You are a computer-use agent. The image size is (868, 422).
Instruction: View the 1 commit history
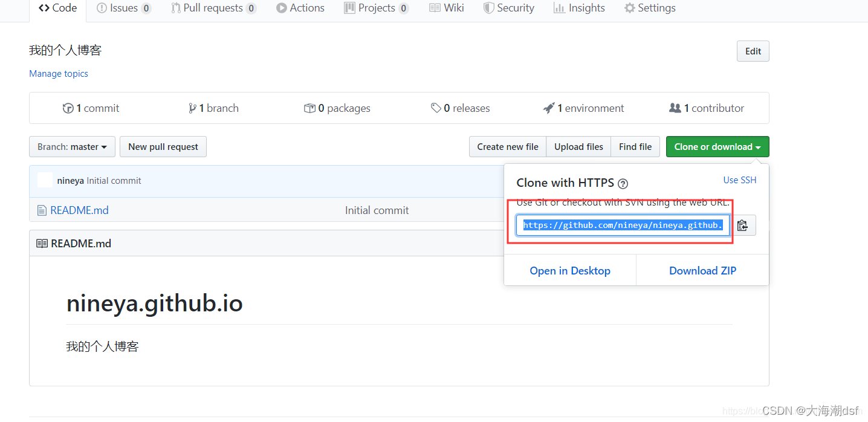click(91, 108)
